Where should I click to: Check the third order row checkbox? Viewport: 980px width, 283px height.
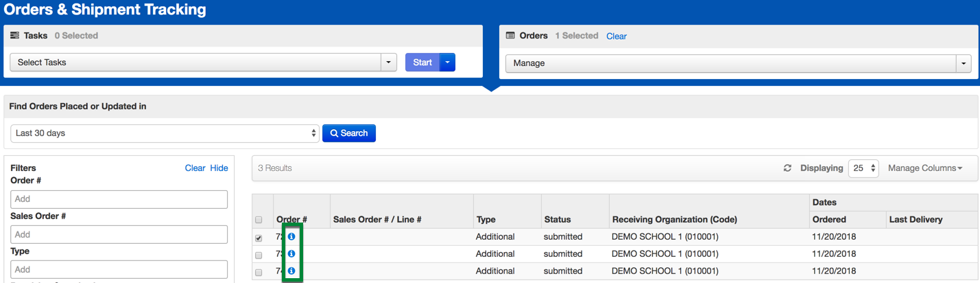click(259, 273)
